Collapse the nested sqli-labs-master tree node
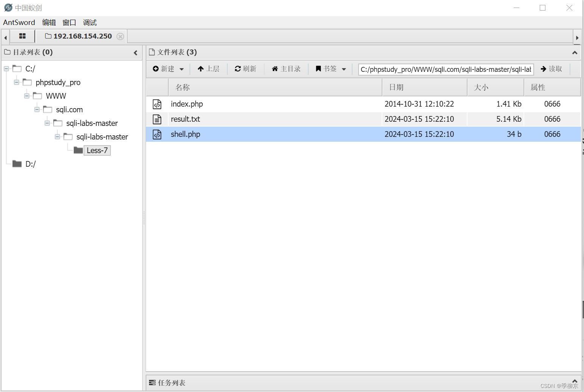 click(x=57, y=137)
